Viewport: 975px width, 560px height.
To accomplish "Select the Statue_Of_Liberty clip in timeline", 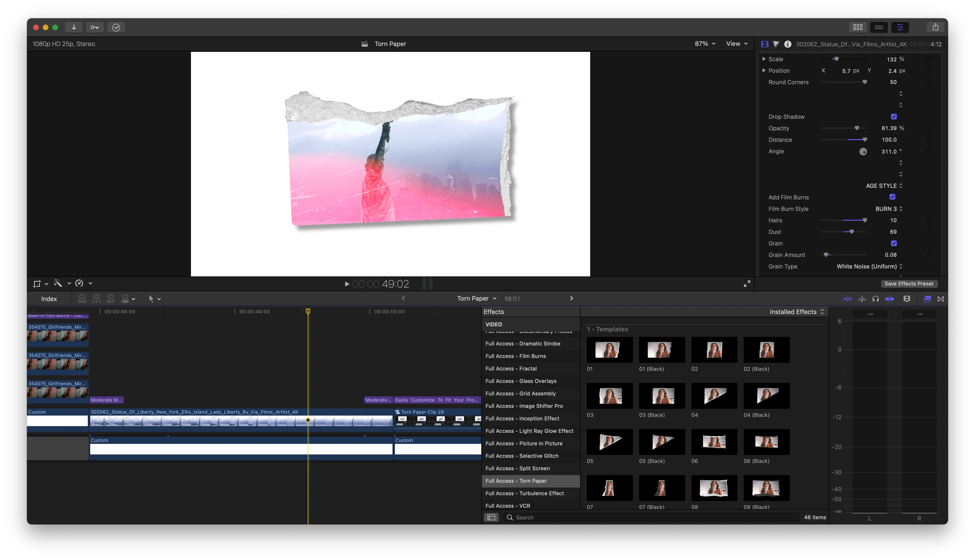I will point(241,420).
